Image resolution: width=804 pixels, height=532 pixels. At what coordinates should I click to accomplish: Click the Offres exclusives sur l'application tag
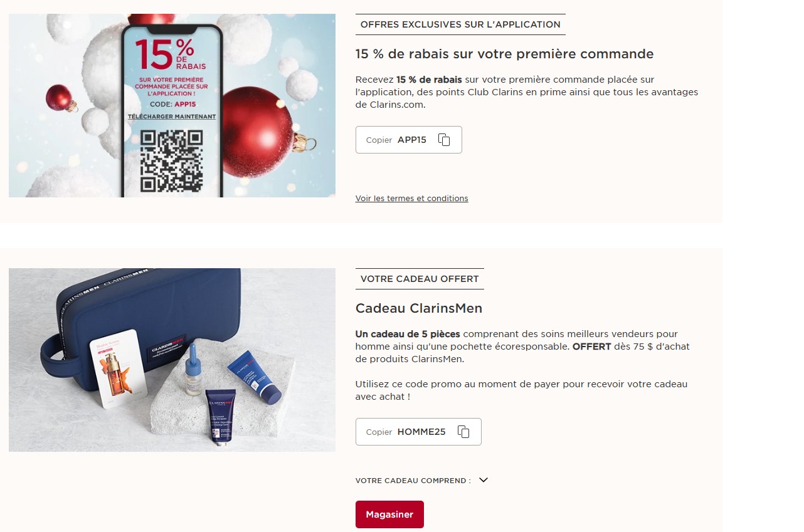click(460, 24)
